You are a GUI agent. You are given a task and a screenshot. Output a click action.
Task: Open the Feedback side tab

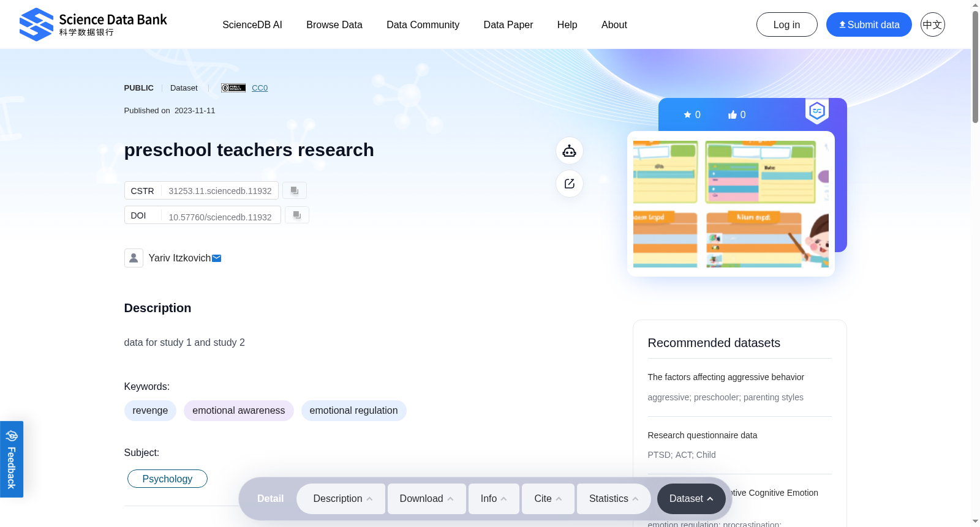12,459
